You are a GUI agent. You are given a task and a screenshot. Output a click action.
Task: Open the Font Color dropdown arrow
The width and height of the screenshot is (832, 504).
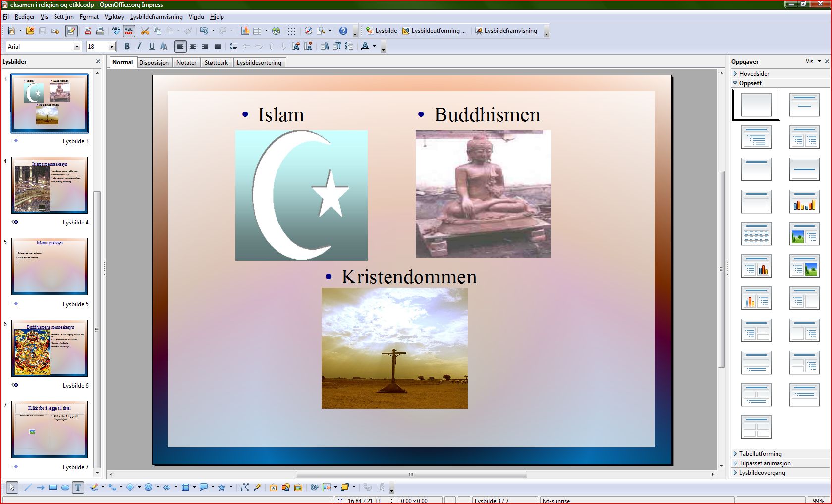[x=374, y=46]
